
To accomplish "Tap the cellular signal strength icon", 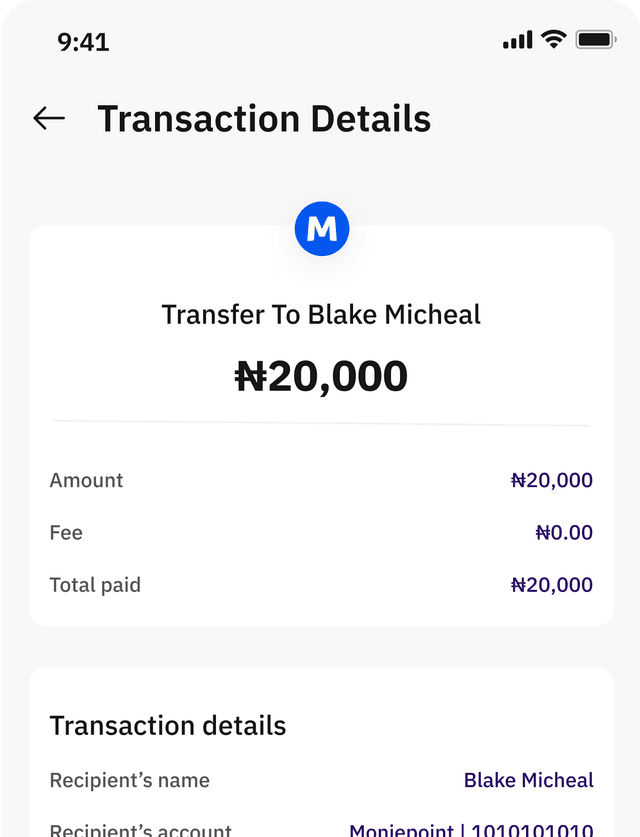I will [517, 40].
